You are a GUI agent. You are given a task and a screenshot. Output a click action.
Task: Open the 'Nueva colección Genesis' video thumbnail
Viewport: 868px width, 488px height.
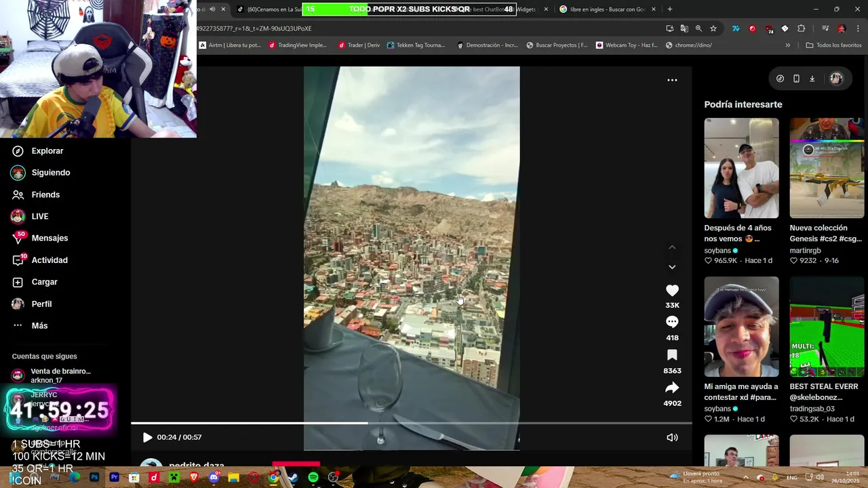(x=827, y=168)
